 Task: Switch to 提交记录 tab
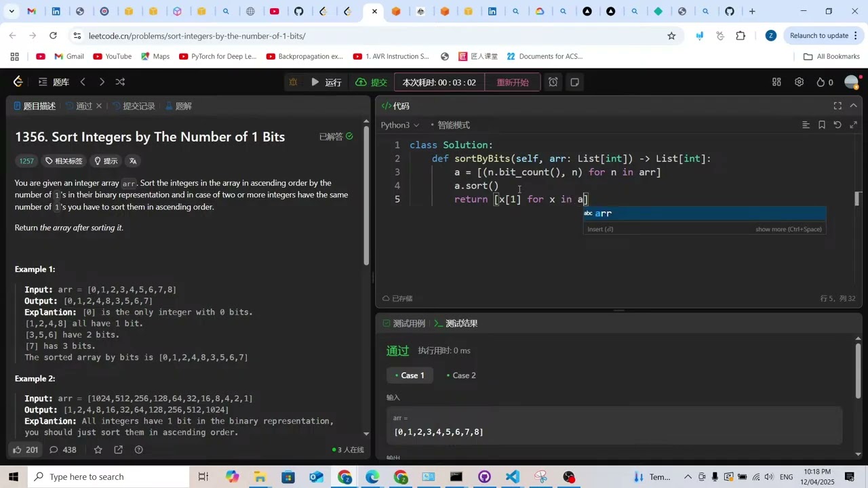coord(134,106)
